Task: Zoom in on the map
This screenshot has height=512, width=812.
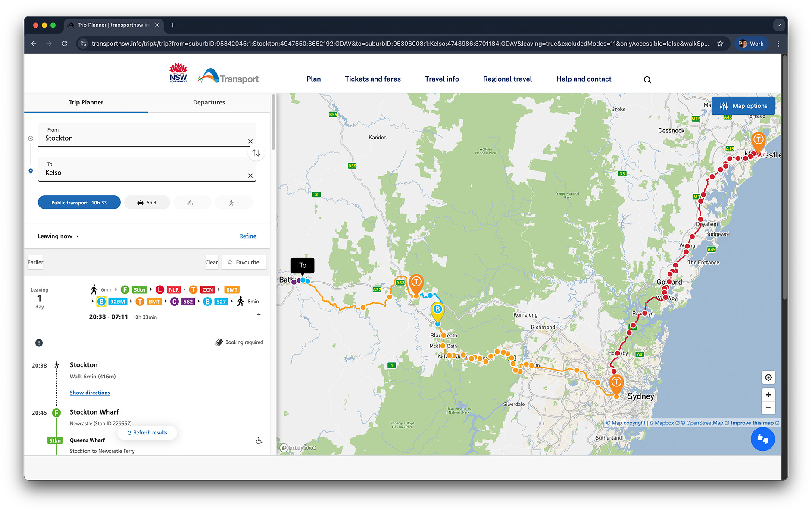Action: tap(768, 395)
